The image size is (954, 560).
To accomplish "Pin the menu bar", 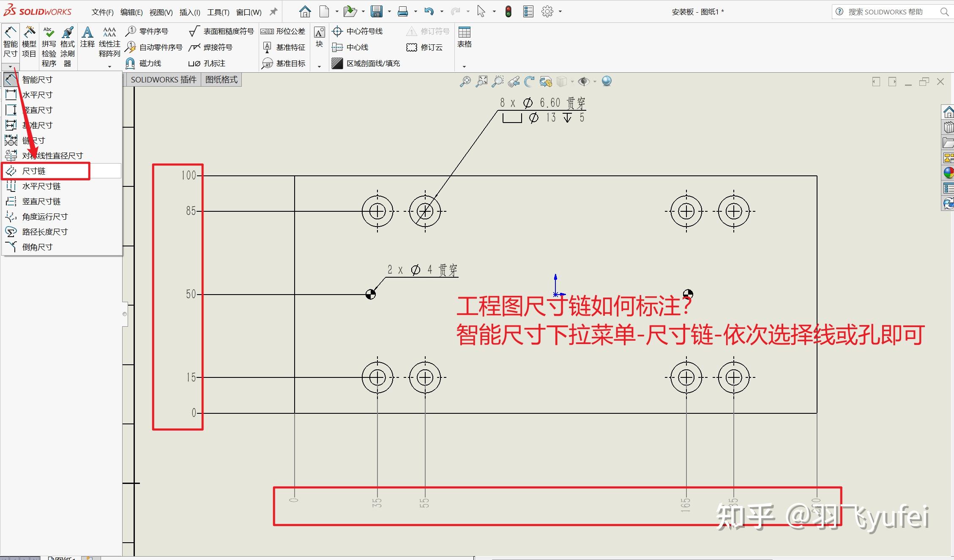I will pyautogui.click(x=273, y=12).
